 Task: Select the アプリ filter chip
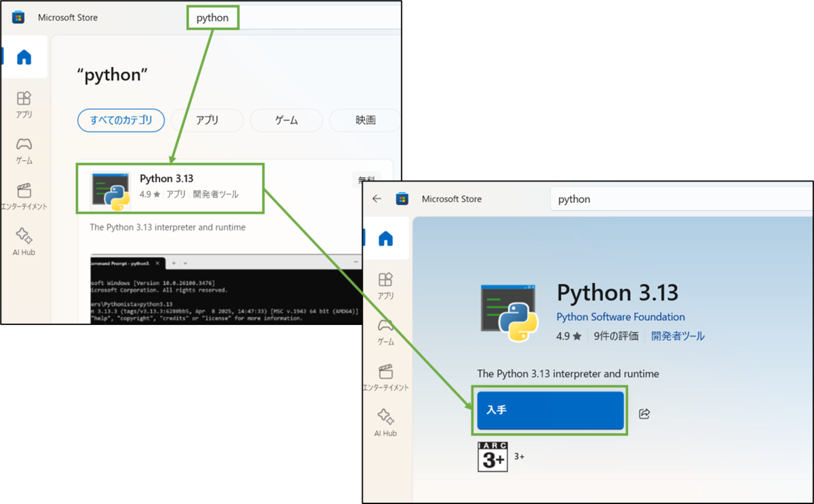tap(207, 120)
